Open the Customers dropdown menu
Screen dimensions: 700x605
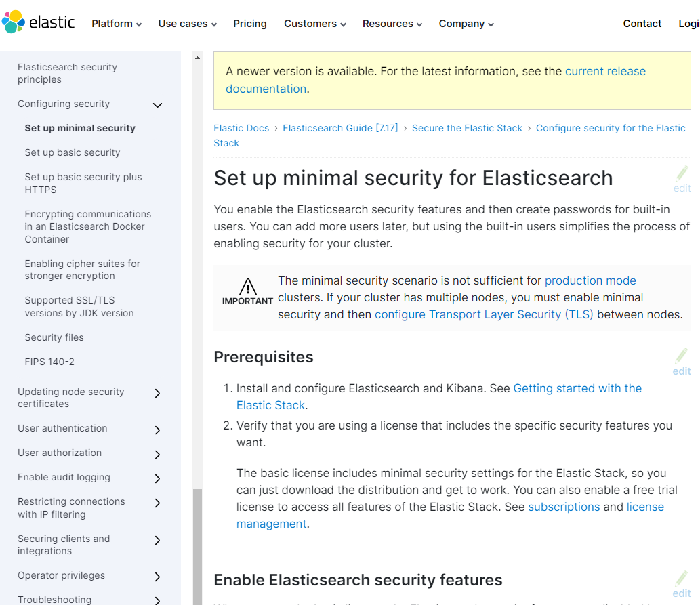[x=314, y=24]
